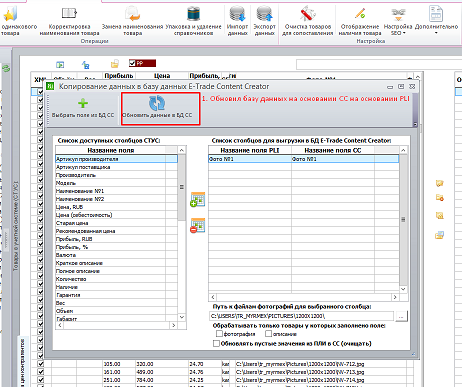Image resolution: width=462 pixels, height=387 pixels.
Task: Click the folder icon with red badge on right panel
Action: coord(439,198)
